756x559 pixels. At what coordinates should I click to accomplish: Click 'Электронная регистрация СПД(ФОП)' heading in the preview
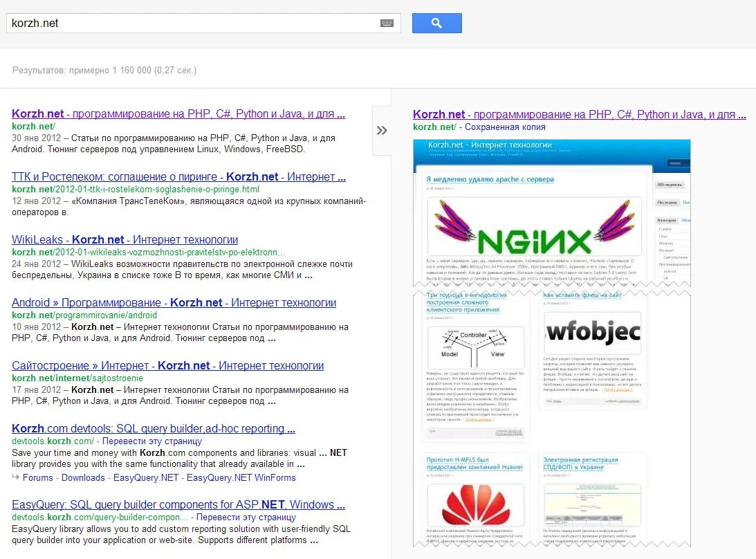coord(580,464)
